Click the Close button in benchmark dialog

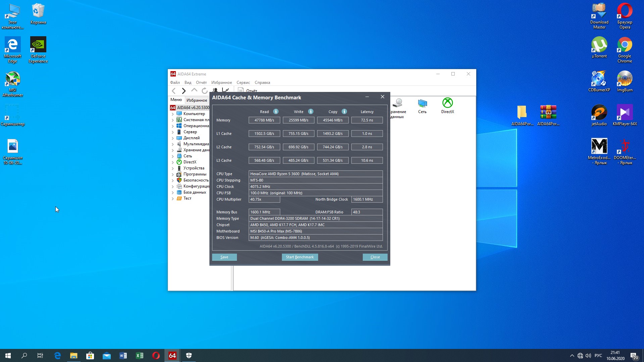[x=375, y=257]
